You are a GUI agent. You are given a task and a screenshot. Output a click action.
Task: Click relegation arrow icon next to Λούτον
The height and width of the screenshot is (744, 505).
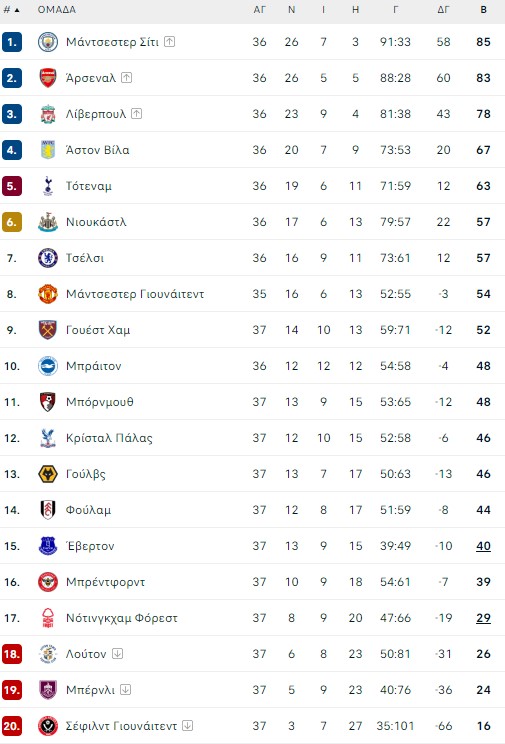click(x=117, y=653)
